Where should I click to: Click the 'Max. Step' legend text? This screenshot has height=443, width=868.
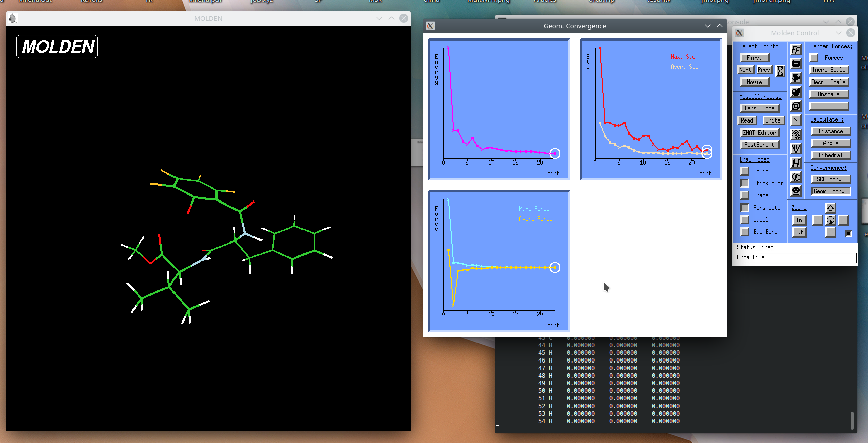click(x=684, y=57)
